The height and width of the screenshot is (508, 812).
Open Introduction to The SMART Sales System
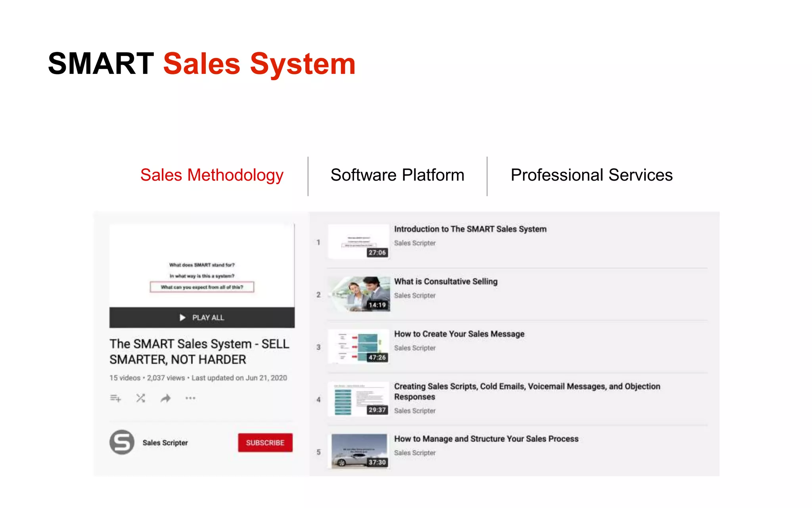[x=470, y=229]
